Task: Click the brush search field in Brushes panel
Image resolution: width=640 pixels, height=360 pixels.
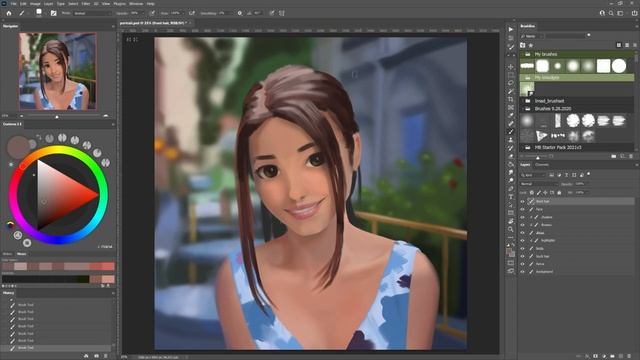Action: point(567,36)
